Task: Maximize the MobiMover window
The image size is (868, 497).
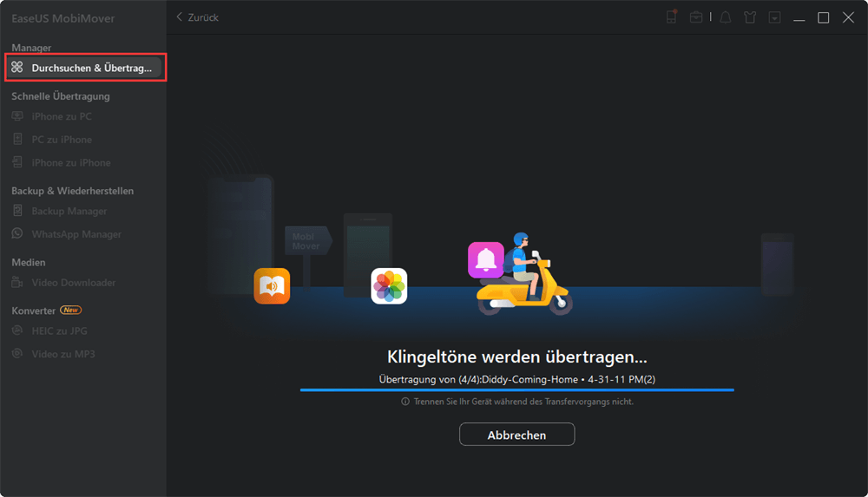Action: [x=823, y=17]
